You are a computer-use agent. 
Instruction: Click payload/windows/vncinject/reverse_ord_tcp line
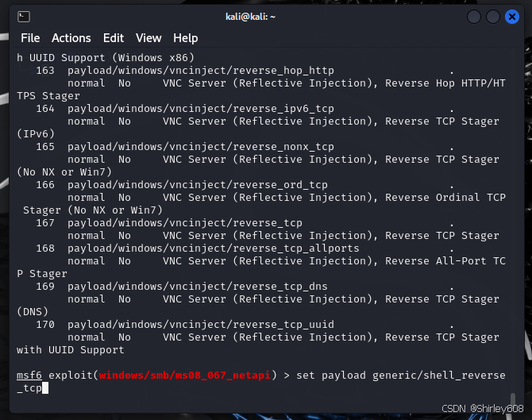[198, 185]
